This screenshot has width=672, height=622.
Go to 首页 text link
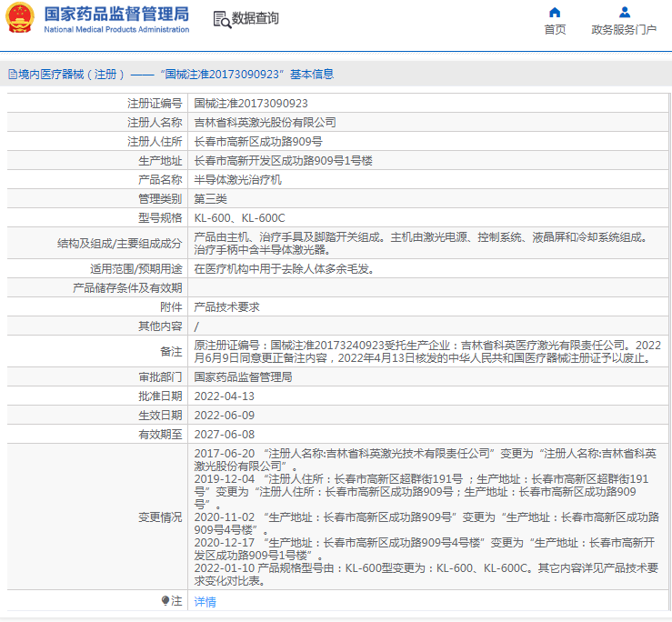coord(555,30)
